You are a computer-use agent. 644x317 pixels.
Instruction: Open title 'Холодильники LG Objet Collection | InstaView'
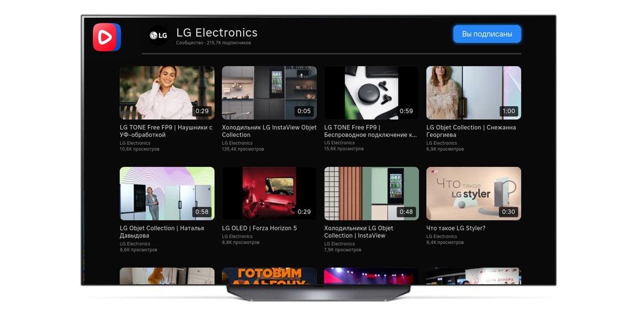(358, 232)
